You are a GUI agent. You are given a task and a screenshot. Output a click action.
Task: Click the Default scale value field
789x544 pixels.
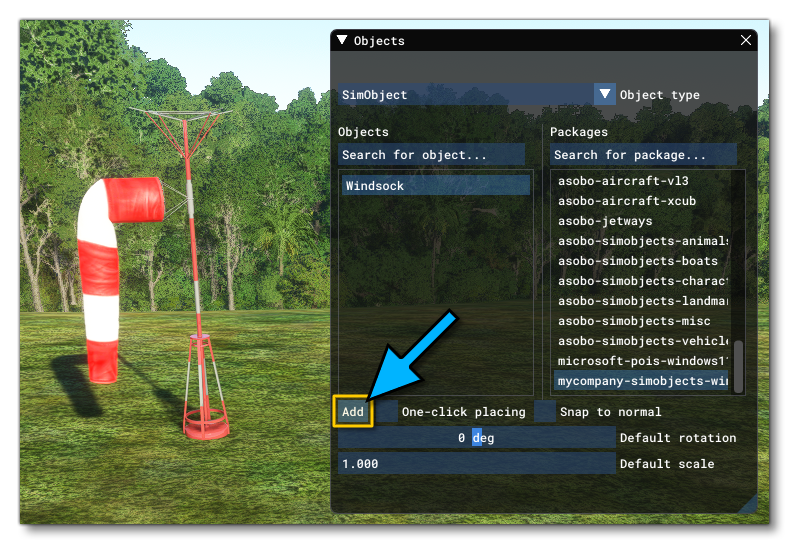point(476,464)
